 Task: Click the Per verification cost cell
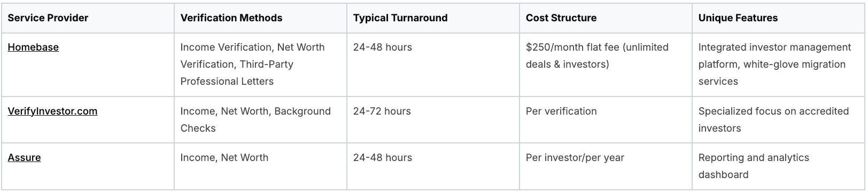[606, 119]
